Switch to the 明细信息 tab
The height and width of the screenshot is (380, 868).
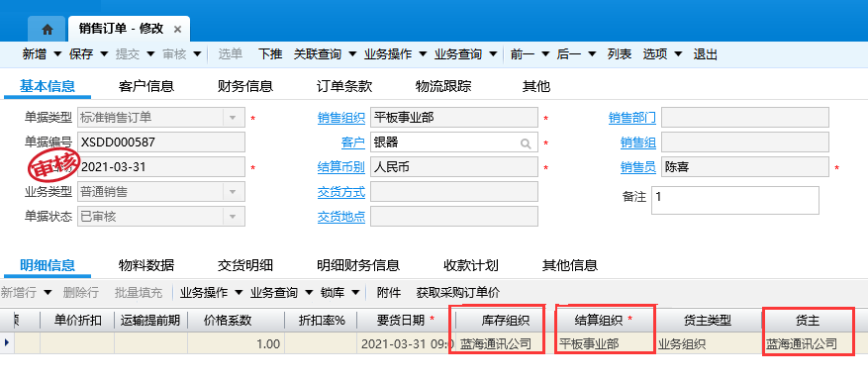tap(48, 265)
